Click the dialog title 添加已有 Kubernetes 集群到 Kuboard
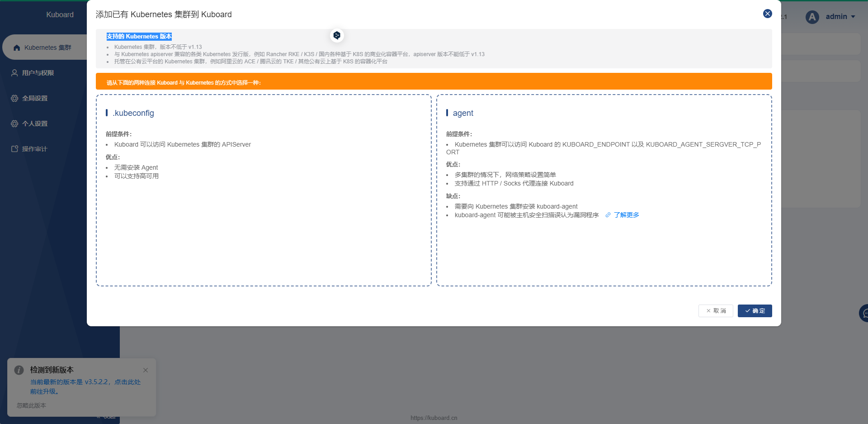This screenshot has width=868, height=424. pyautogui.click(x=164, y=14)
